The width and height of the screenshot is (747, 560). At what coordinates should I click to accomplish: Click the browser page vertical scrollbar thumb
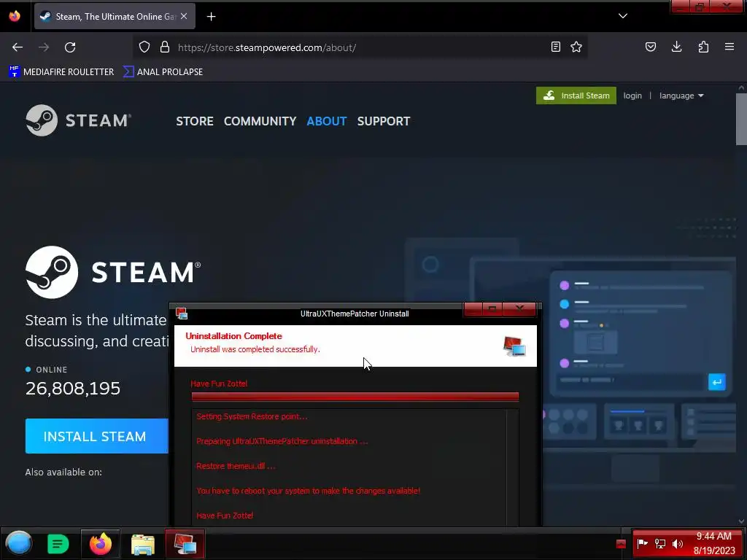pyautogui.click(x=741, y=119)
